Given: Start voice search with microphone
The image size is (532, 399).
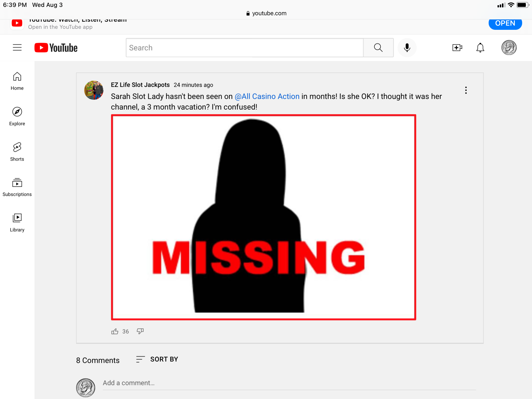Looking at the screenshot, I should 407,48.
